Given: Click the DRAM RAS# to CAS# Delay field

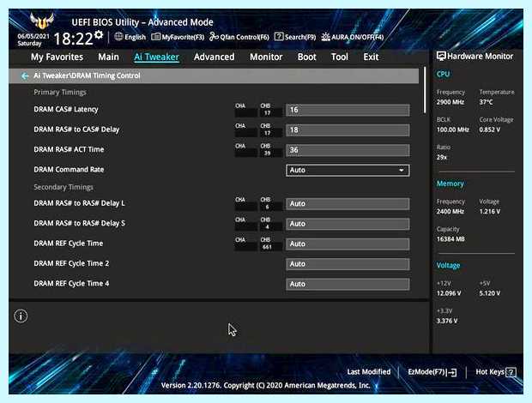Looking at the screenshot, I should [x=348, y=129].
